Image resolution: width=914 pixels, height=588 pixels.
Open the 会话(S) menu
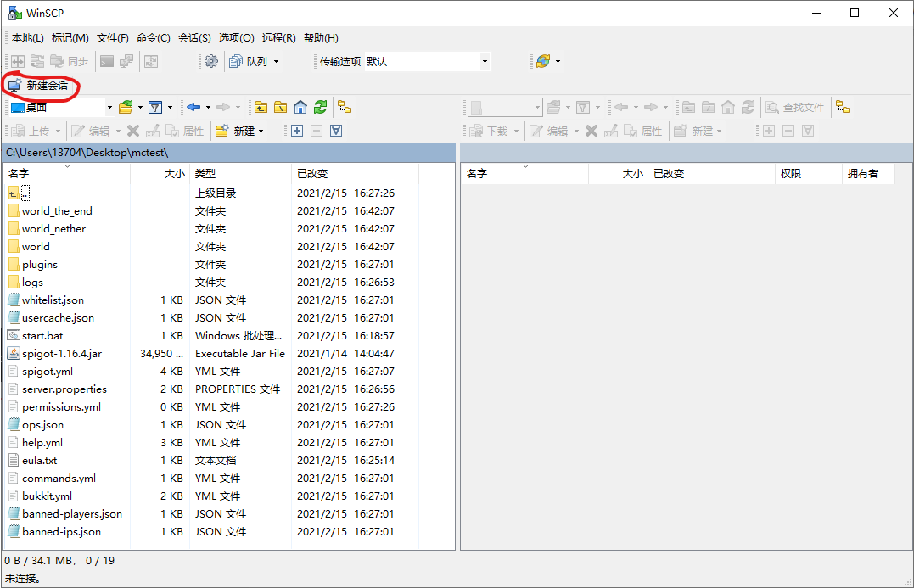pos(194,38)
